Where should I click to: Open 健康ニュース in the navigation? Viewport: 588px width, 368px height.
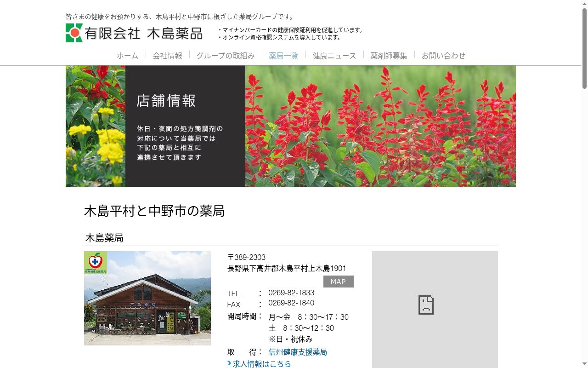(x=334, y=56)
